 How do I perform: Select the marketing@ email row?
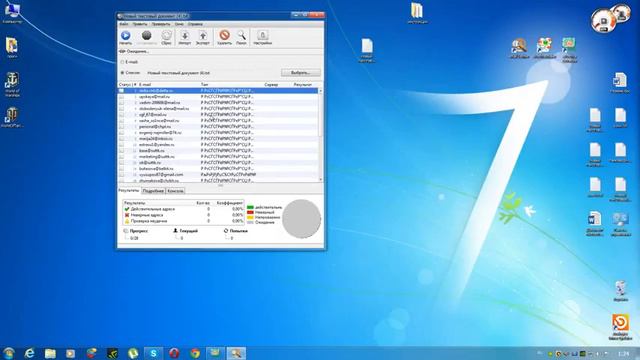point(218,157)
